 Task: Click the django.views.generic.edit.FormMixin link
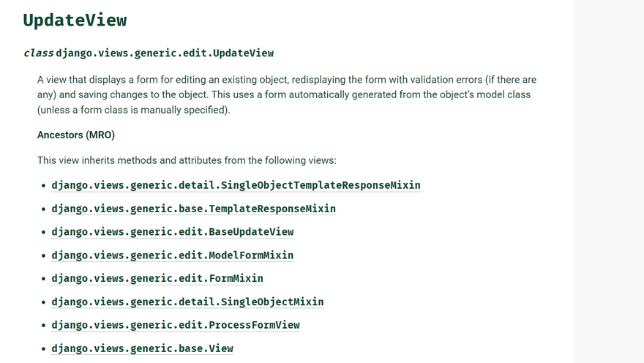(157, 278)
